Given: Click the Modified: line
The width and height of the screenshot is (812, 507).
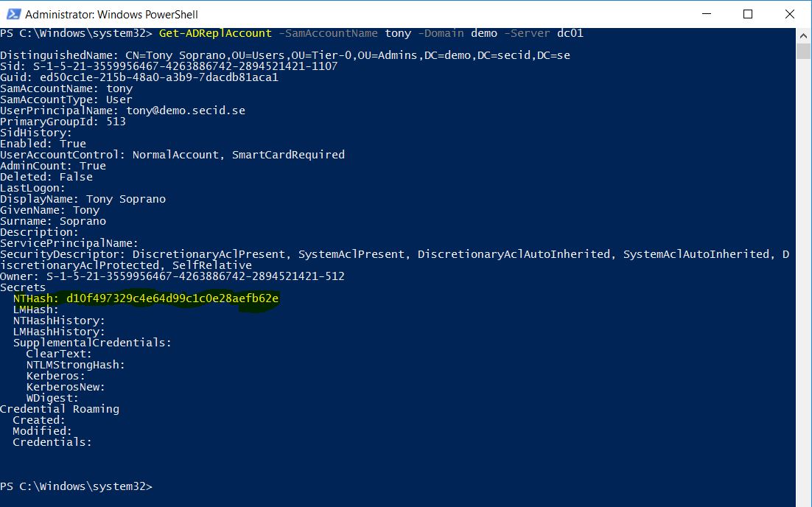Looking at the screenshot, I should coord(43,431).
